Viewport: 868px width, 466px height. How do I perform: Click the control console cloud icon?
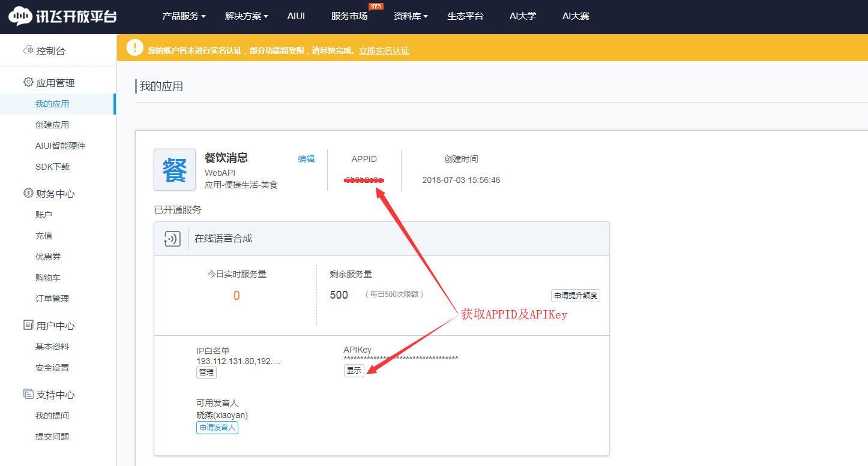[28, 50]
